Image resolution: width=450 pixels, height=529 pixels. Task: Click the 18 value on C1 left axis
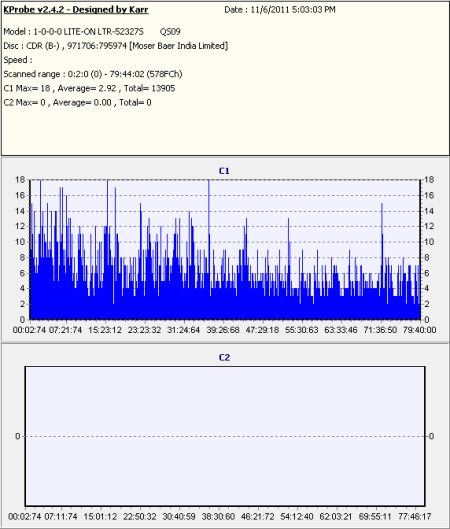tap(20, 180)
